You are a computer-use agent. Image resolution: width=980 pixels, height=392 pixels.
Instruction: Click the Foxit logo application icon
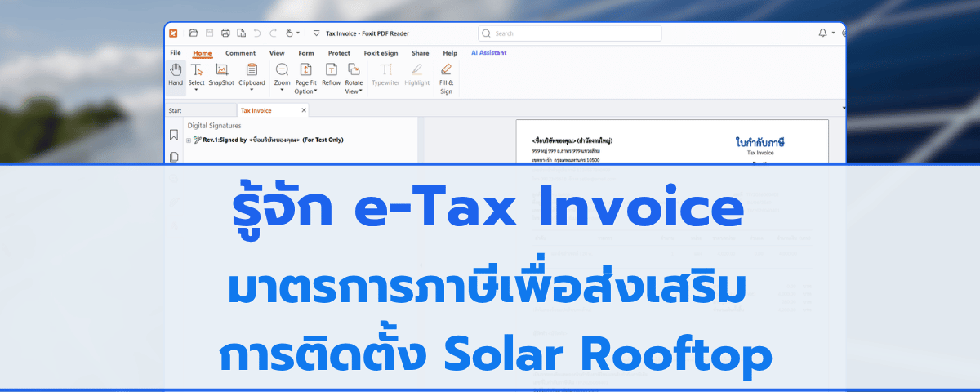point(174,33)
